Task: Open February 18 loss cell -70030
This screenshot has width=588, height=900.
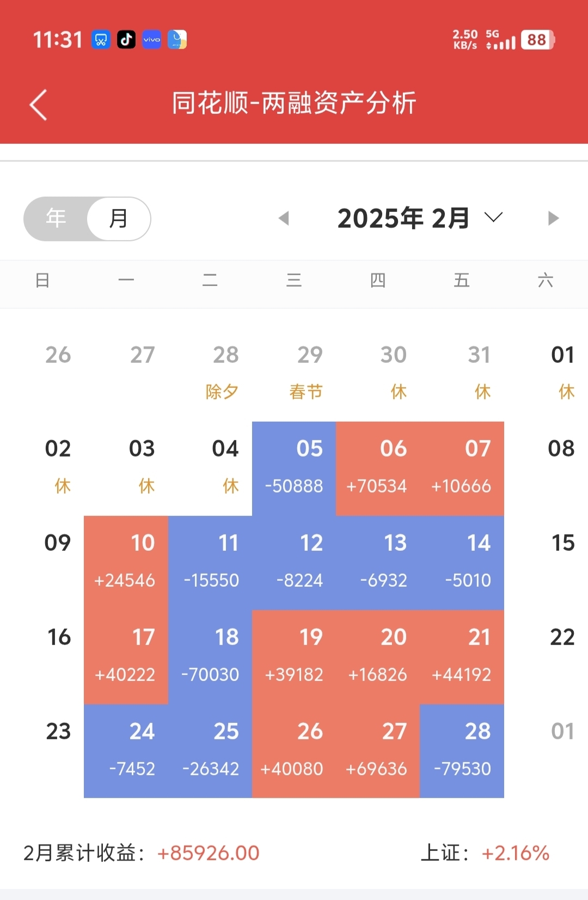Action: point(210,657)
